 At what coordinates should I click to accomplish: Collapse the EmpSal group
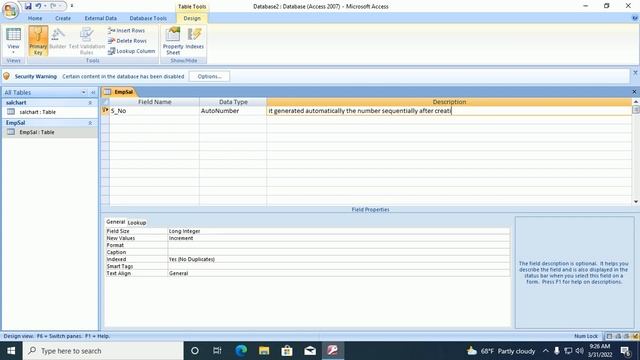(90, 123)
